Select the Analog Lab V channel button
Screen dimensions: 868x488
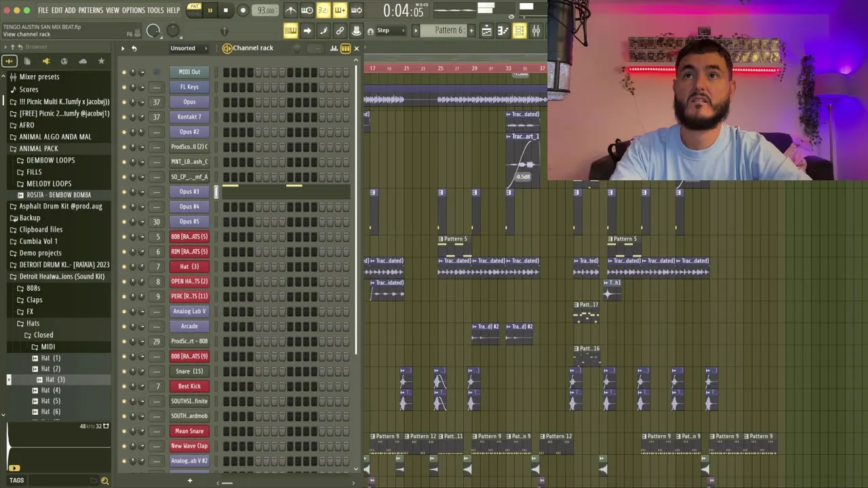click(x=189, y=311)
